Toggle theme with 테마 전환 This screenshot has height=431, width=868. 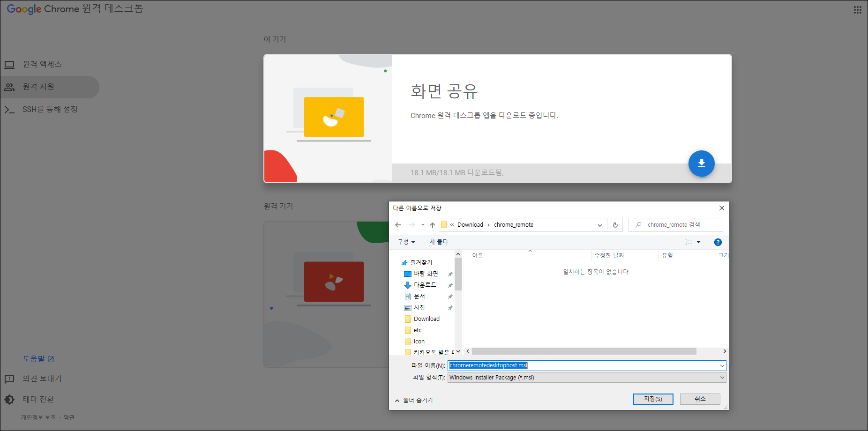[38, 399]
